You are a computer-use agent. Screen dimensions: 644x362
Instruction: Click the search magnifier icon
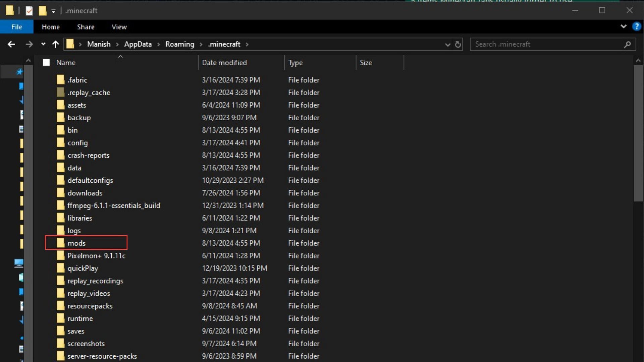628,44
